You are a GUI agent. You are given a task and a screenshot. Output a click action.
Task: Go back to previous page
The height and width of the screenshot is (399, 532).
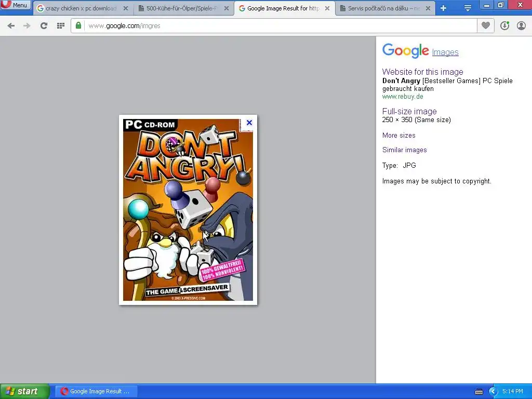click(x=11, y=26)
